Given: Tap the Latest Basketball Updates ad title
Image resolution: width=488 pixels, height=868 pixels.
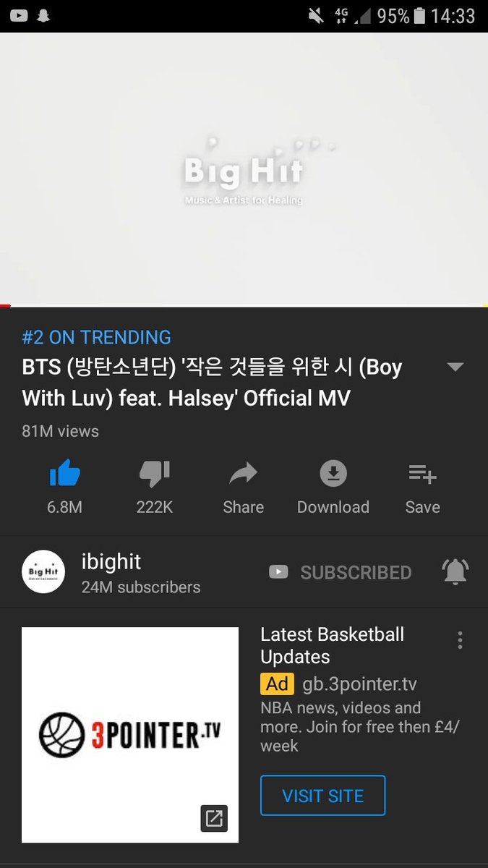Looking at the screenshot, I should (333, 646).
